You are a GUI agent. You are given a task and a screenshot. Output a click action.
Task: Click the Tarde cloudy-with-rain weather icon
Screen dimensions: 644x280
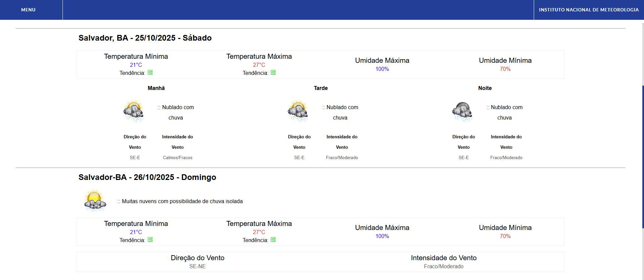pos(298,111)
